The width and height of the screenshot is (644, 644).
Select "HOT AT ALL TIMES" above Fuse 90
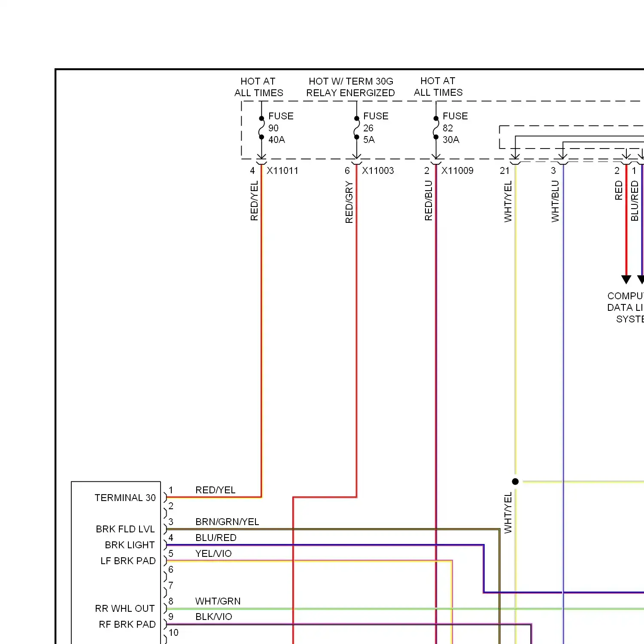click(x=258, y=87)
